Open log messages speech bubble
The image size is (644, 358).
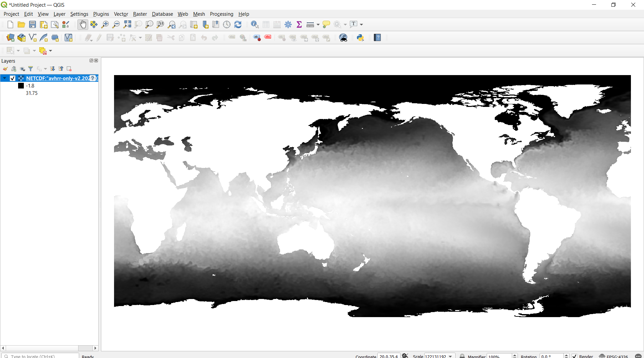point(638,356)
